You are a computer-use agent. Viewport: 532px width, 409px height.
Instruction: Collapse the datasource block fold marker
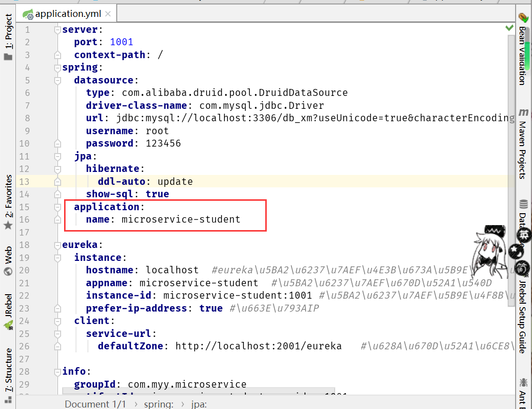point(57,81)
